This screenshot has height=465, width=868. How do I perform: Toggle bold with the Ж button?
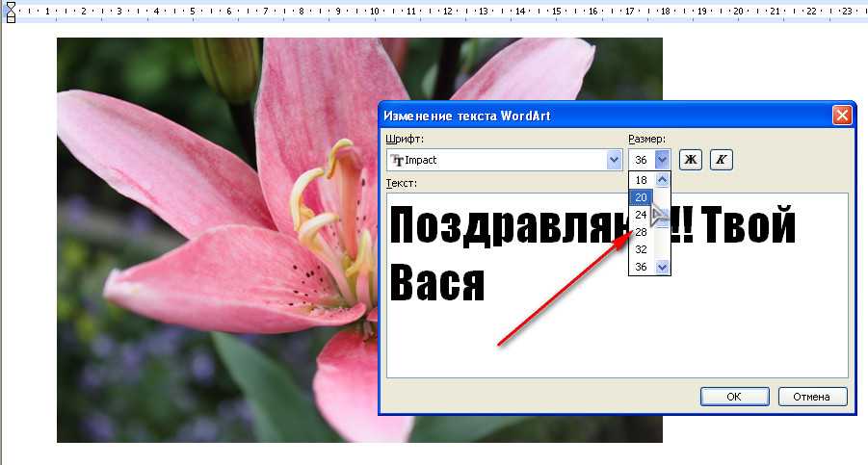point(690,160)
